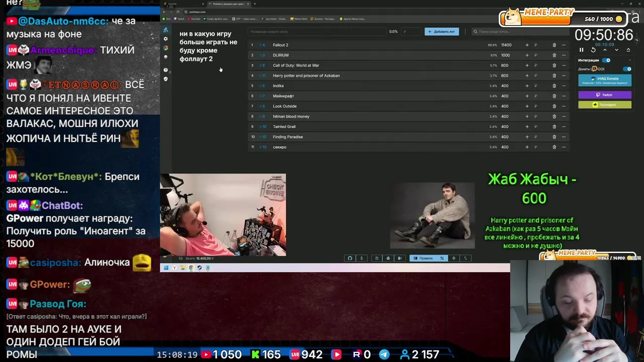Delete the Indika lot
Screen dimensions: 644x362
click(554, 86)
